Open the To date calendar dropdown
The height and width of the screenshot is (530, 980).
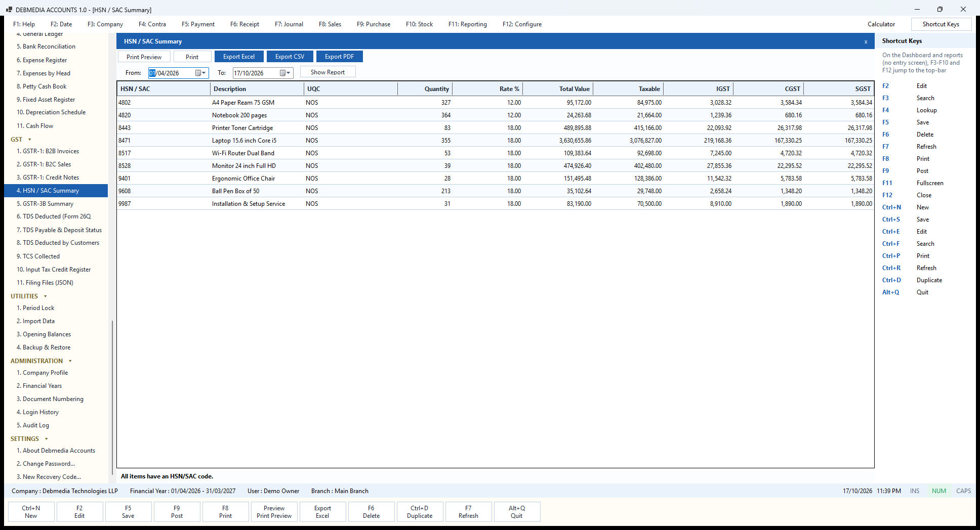click(285, 73)
